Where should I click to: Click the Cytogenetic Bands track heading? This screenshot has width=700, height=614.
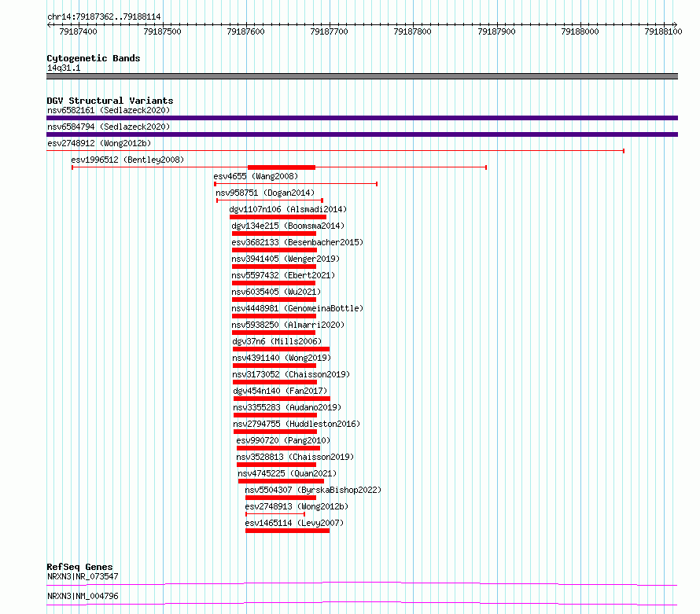94,58
